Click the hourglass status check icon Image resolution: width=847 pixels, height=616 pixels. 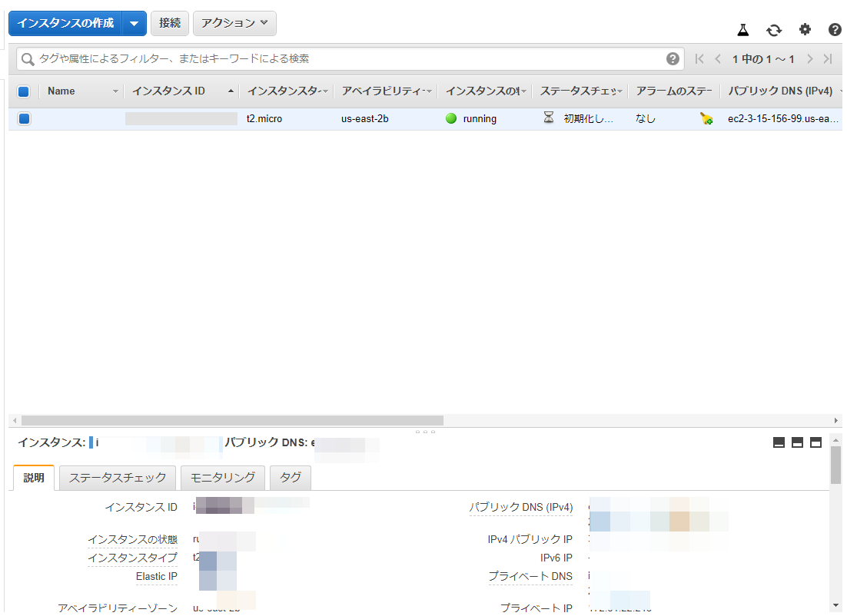pyautogui.click(x=548, y=118)
